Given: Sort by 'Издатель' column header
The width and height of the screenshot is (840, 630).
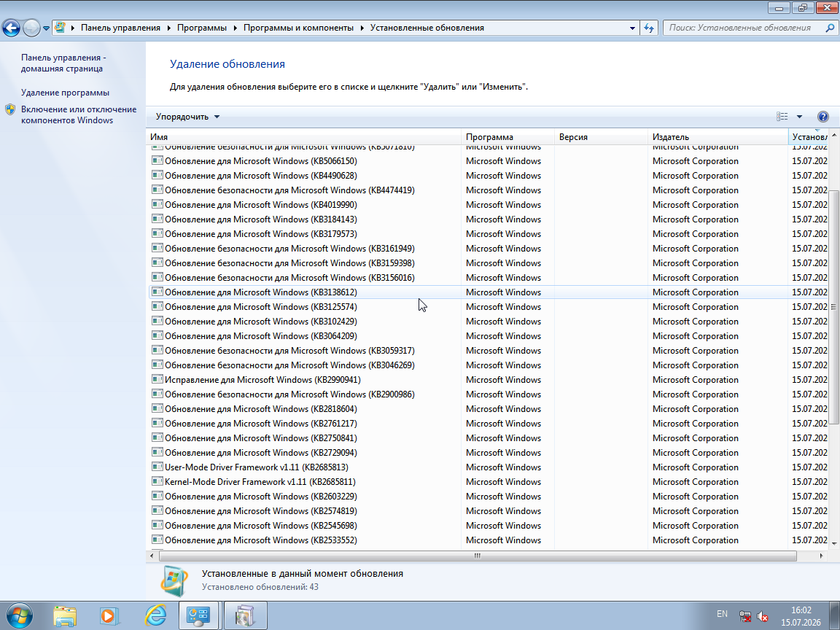Looking at the screenshot, I should coord(717,137).
